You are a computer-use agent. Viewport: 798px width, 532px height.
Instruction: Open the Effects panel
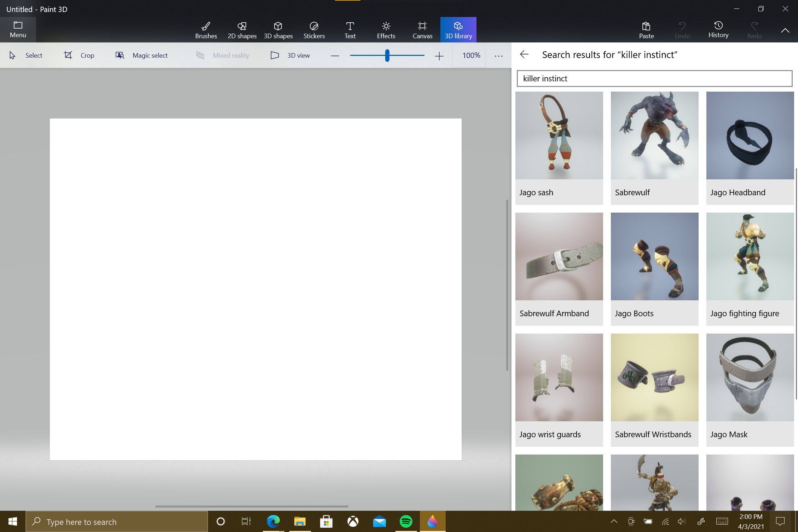[x=386, y=30]
